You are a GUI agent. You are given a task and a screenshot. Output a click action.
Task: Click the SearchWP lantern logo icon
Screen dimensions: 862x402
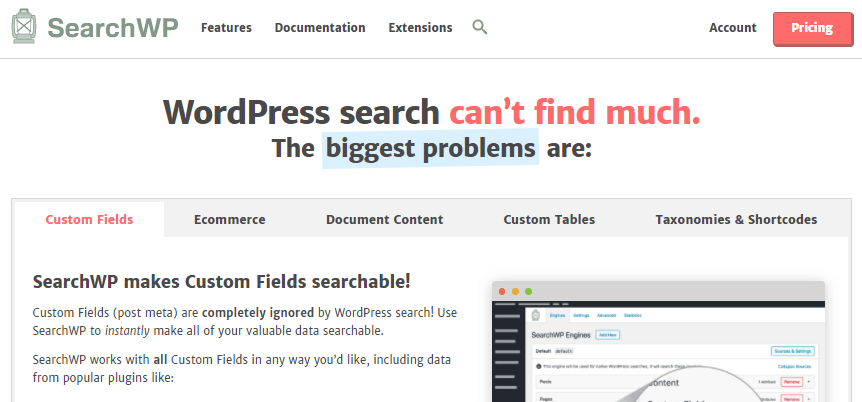pos(24,26)
